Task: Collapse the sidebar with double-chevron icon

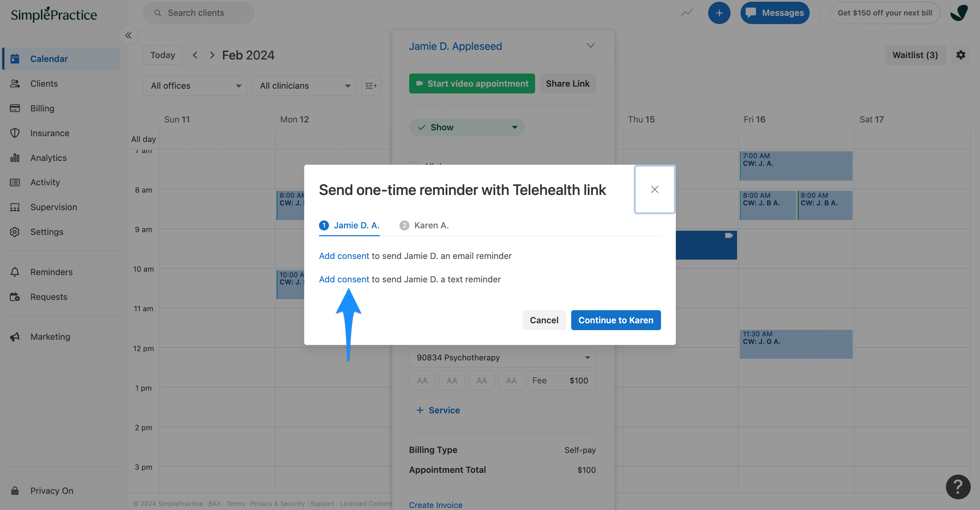Action: tap(128, 35)
